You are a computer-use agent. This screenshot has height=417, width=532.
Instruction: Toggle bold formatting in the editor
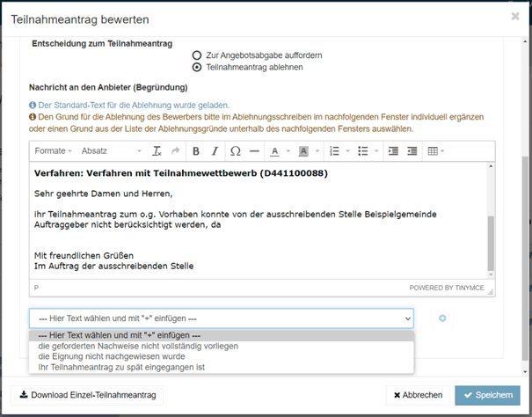click(x=196, y=151)
